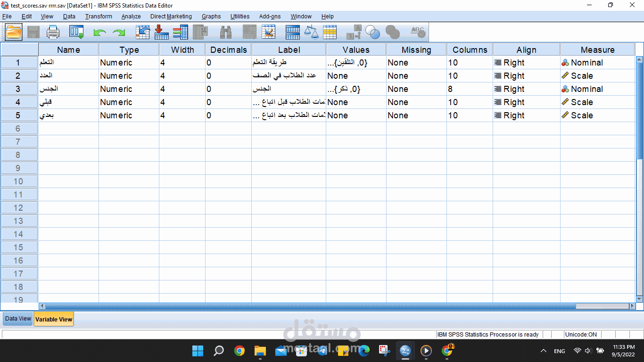Click the Values column header

356,49
